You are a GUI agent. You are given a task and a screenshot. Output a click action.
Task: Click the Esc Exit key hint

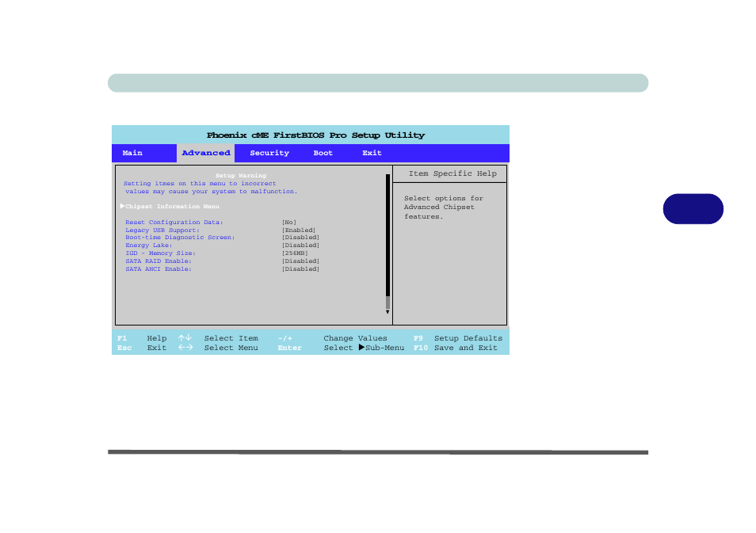click(142, 348)
